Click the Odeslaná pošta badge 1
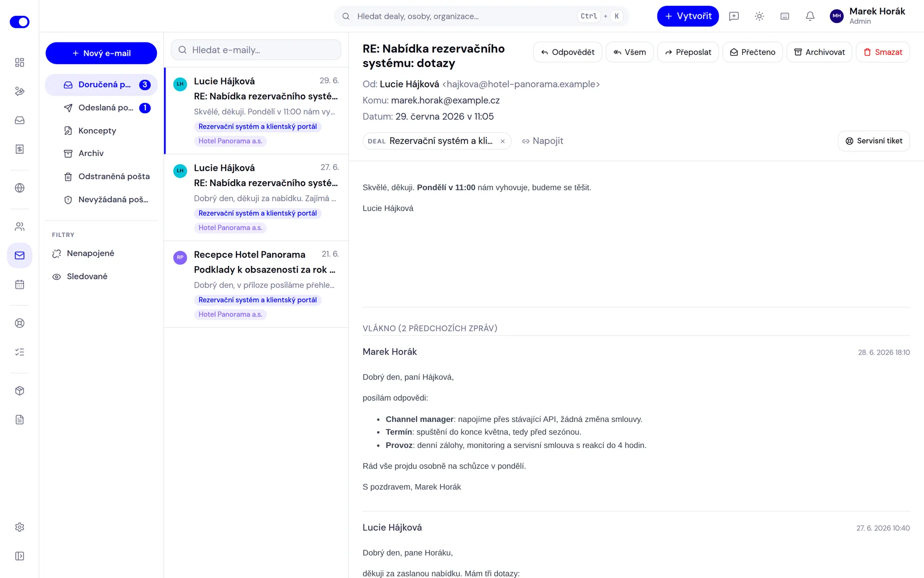924x578 pixels. (145, 108)
